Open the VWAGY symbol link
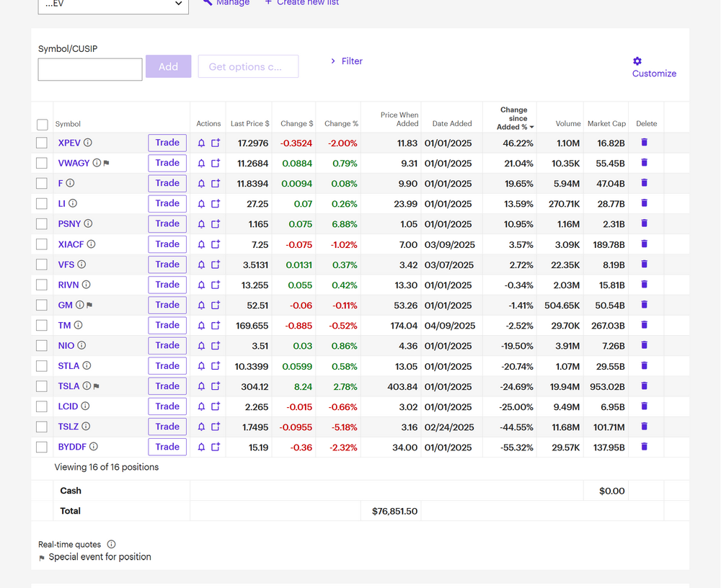 point(74,164)
